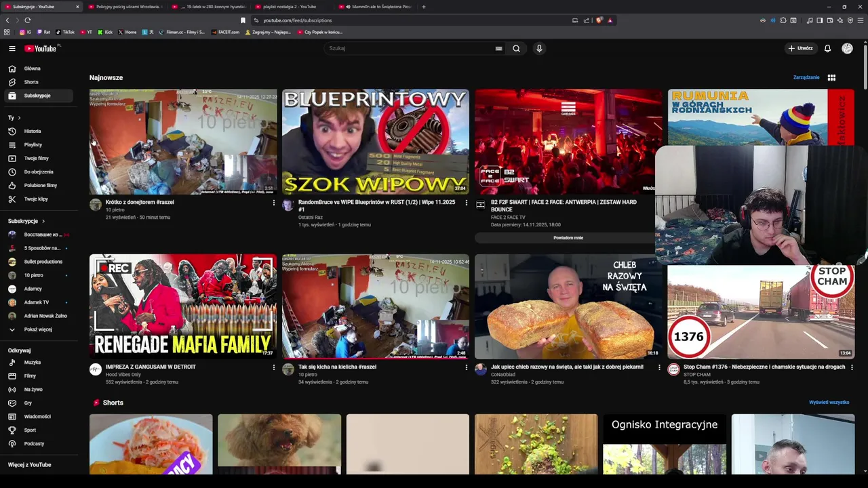Screen dimensions: 868x488
Task: Switch to playlist nostalgia 2 tab
Action: pyautogui.click(x=293, y=7)
